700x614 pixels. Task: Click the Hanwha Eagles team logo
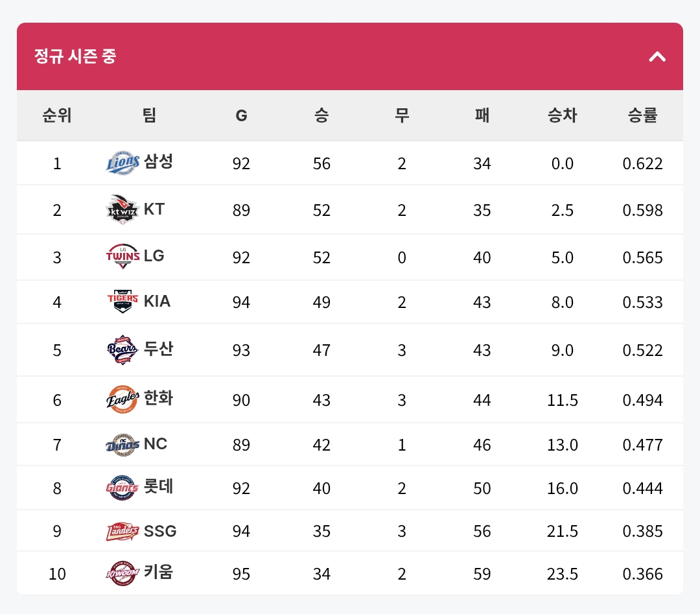[x=122, y=399]
